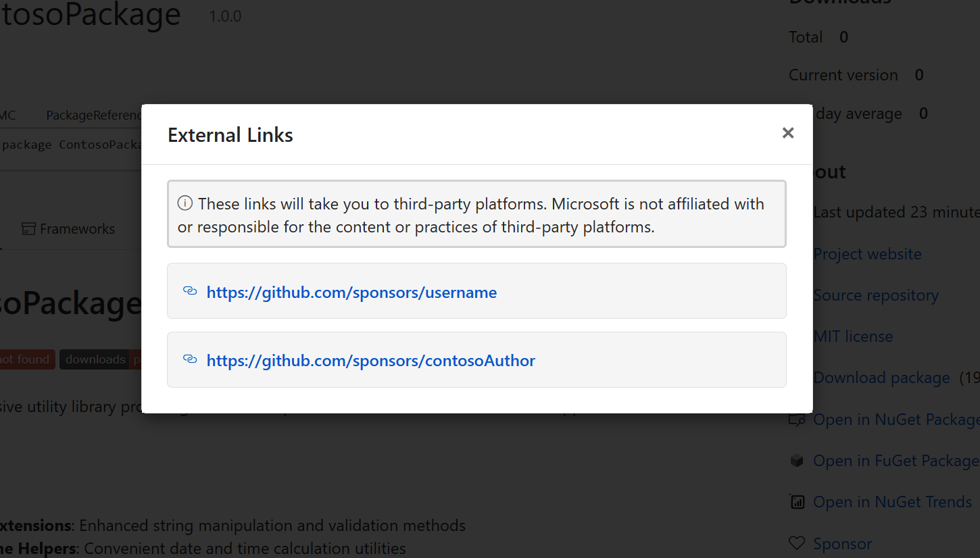Open https://github.com/sponsors/contosoAuthor link
This screenshot has height=558, width=980.
click(x=370, y=360)
